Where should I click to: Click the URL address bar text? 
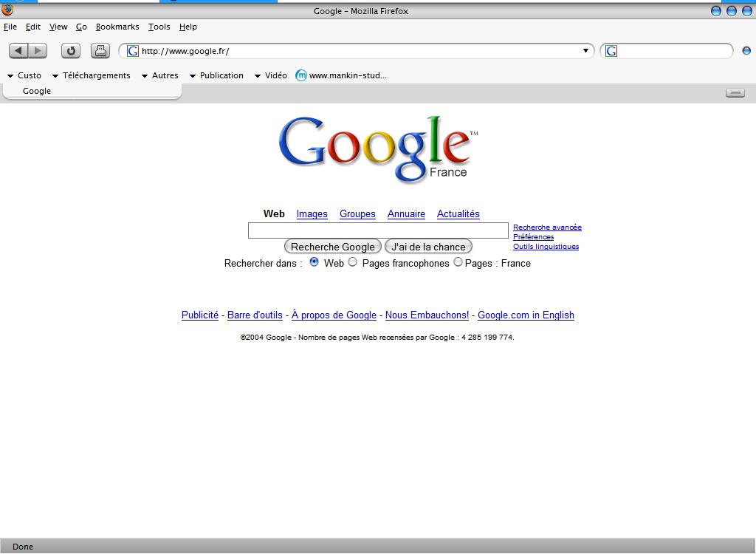pyautogui.click(x=185, y=51)
